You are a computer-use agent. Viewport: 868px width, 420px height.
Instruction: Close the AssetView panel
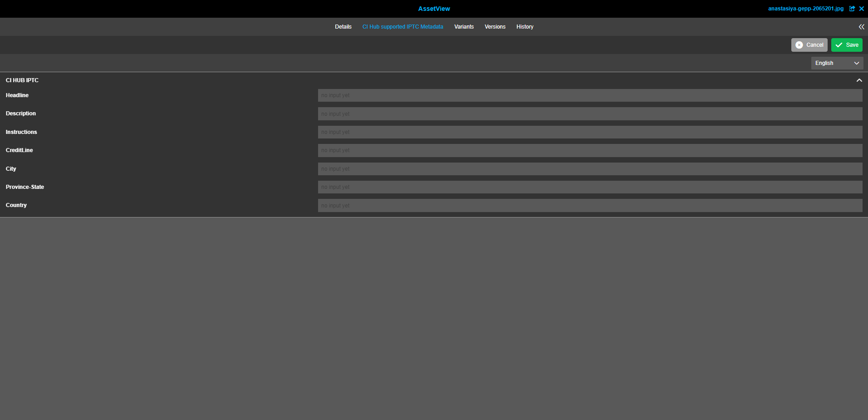(x=862, y=9)
